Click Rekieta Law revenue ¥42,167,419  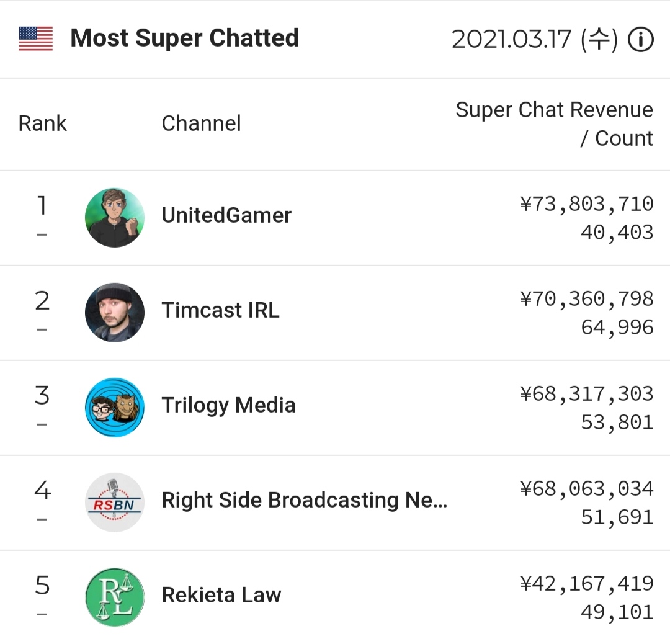click(x=587, y=583)
